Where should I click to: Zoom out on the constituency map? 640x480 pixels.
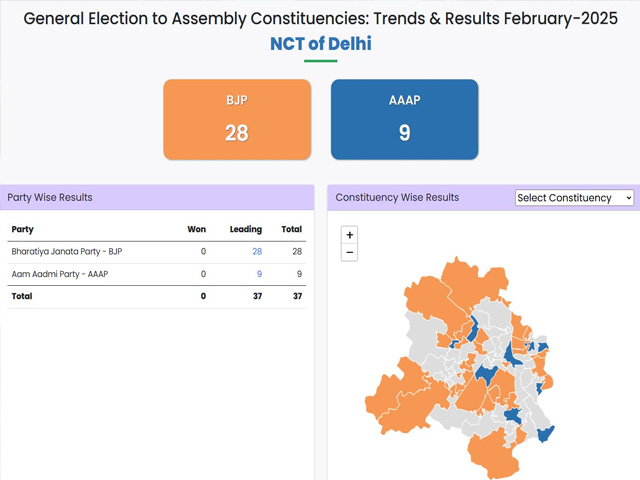pyautogui.click(x=350, y=253)
